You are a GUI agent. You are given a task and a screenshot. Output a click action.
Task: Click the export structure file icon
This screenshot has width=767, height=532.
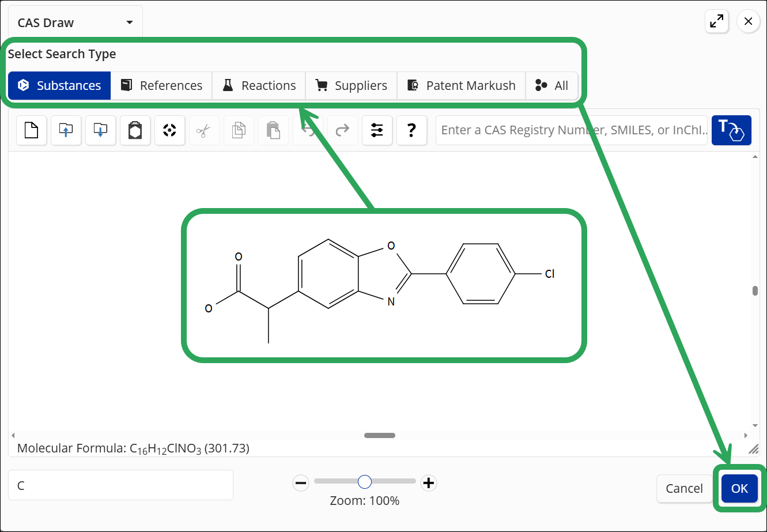[x=100, y=130]
